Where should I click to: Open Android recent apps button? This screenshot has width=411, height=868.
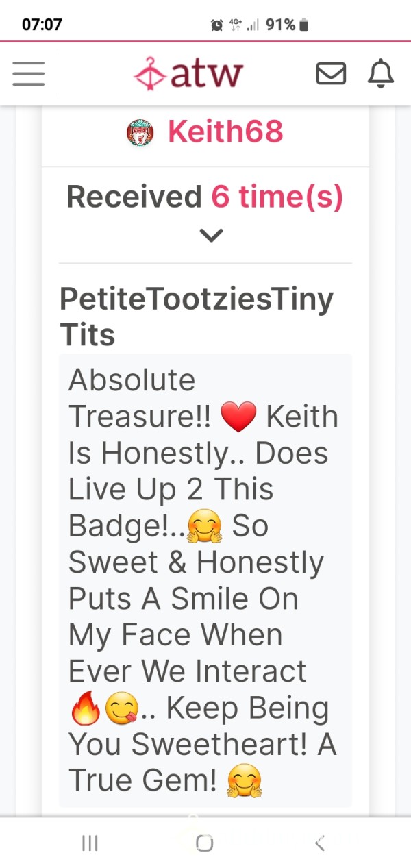[90, 843]
